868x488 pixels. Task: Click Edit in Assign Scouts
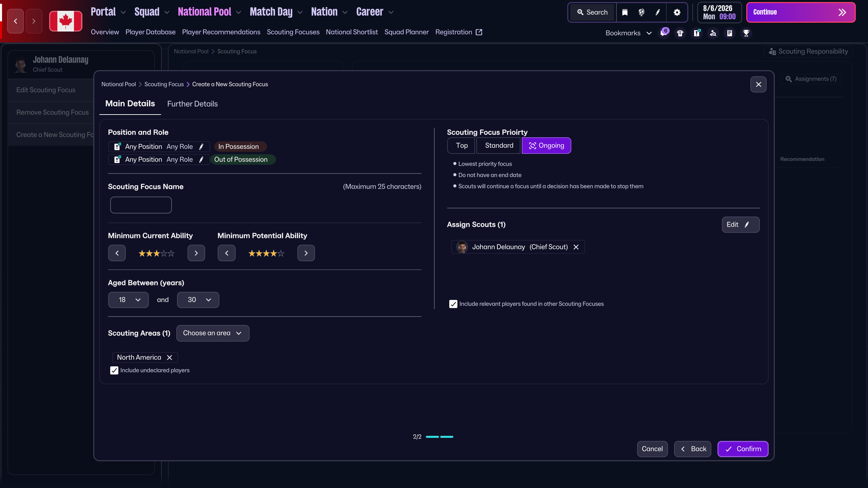[x=741, y=224]
